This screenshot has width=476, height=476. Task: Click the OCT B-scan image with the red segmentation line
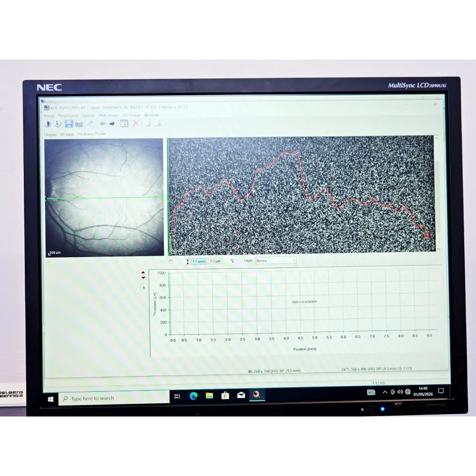(301, 195)
